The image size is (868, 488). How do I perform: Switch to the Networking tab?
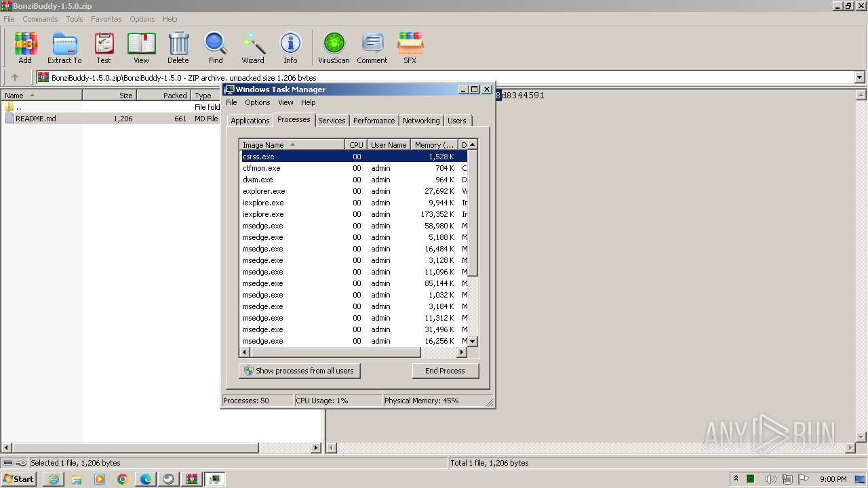click(421, 121)
